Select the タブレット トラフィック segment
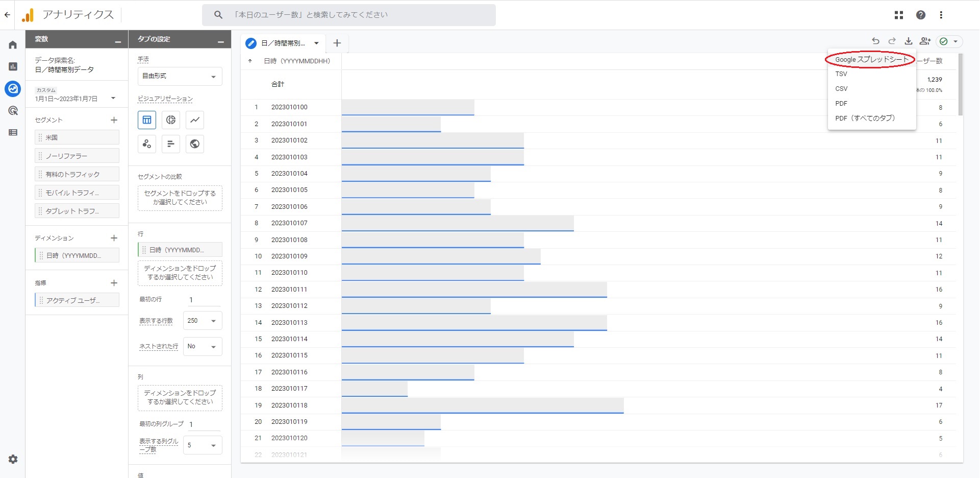 pyautogui.click(x=77, y=211)
